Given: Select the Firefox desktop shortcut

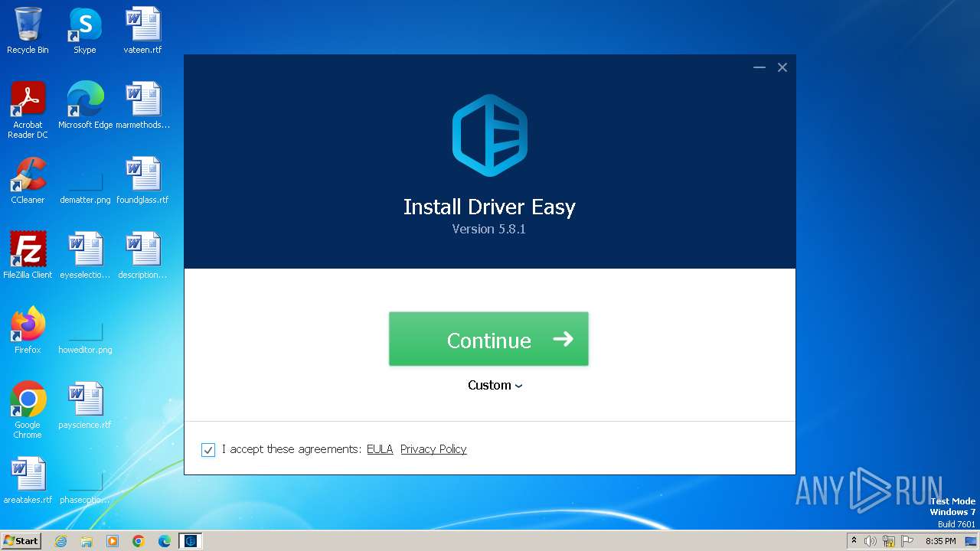Looking at the screenshot, I should point(28,331).
